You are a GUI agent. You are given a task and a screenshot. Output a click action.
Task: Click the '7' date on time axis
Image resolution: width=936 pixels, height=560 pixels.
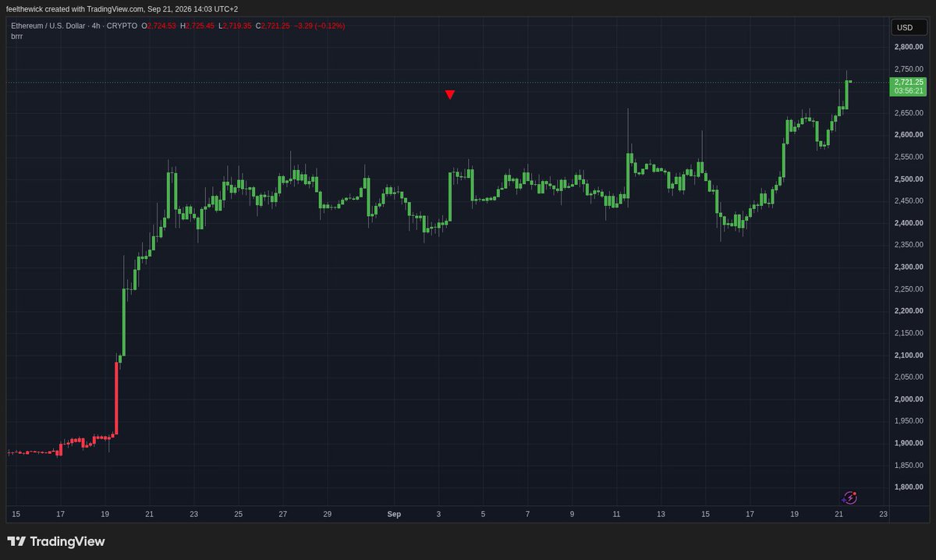(527, 514)
